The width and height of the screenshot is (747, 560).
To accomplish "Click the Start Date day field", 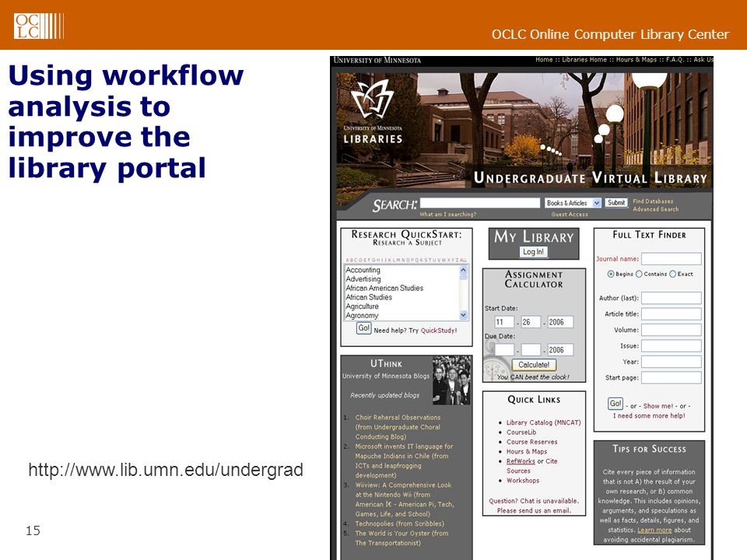I will pos(531,322).
